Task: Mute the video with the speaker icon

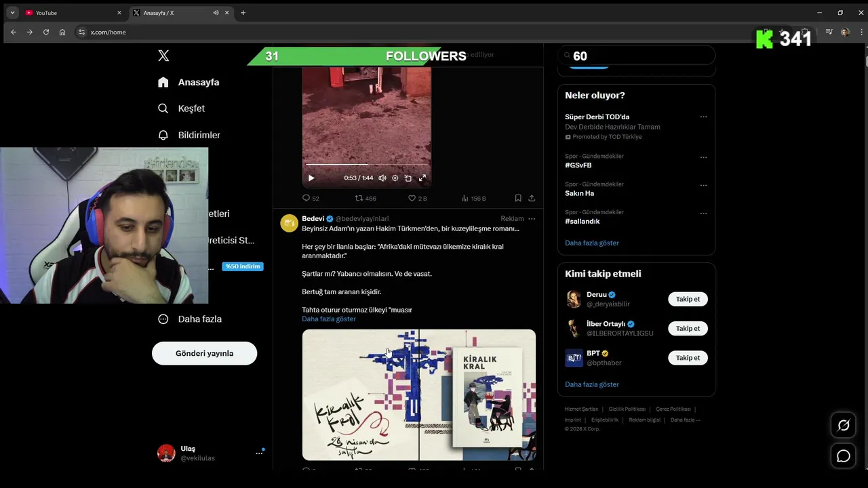Action: [x=382, y=178]
